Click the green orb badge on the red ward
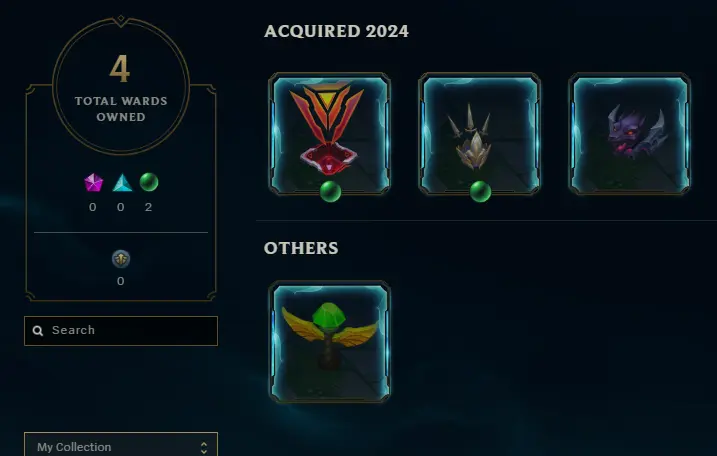The image size is (717, 456). (x=330, y=191)
